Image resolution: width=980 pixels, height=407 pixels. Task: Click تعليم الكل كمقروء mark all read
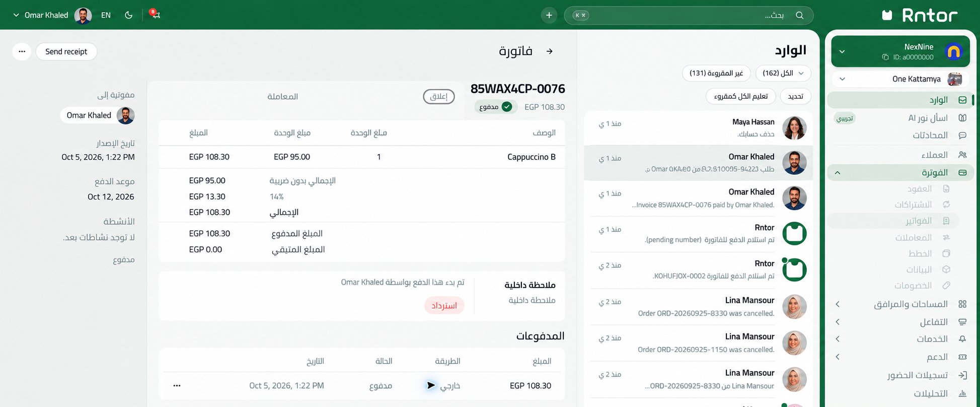[741, 96]
